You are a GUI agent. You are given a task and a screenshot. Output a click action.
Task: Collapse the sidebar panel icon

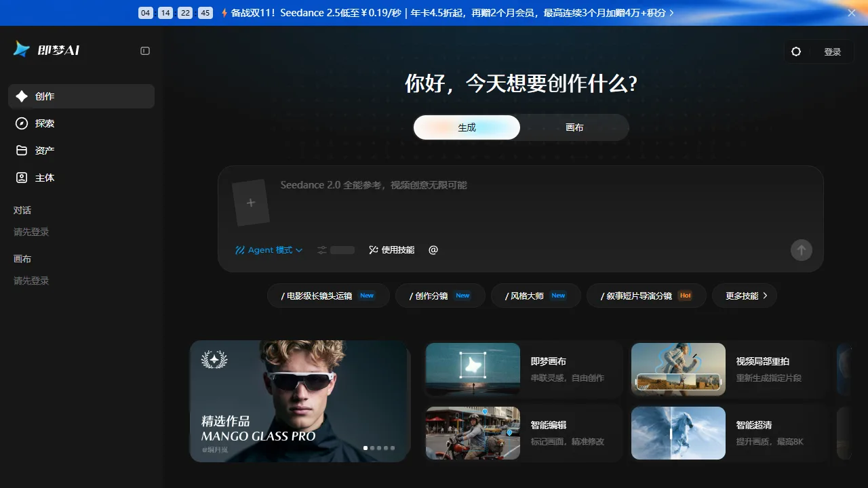(145, 51)
